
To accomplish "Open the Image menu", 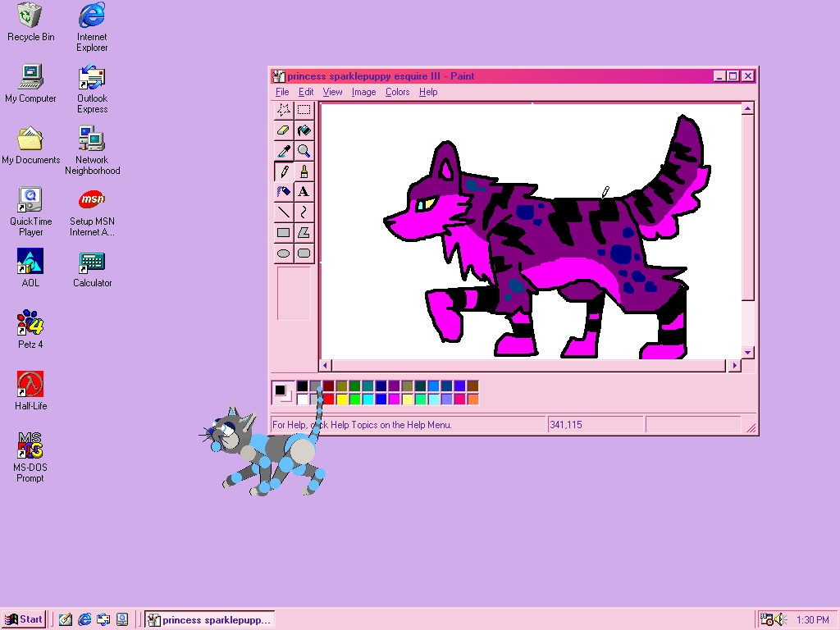I will [363, 92].
